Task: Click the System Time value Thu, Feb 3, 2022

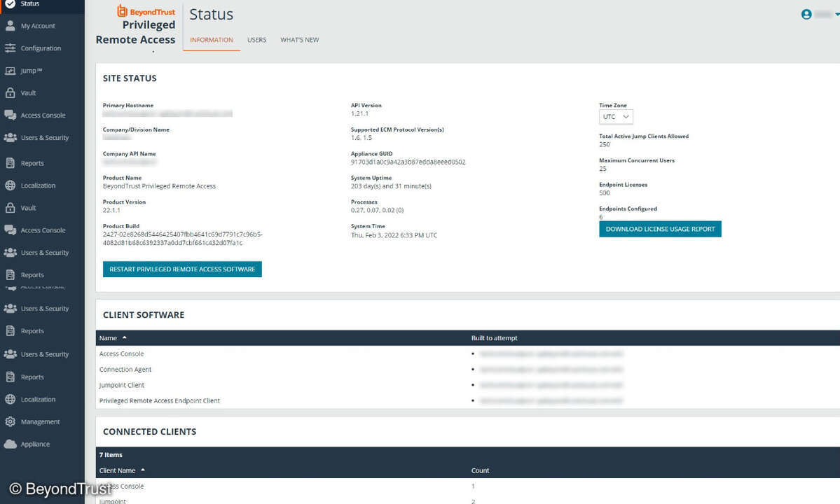Action: point(394,235)
